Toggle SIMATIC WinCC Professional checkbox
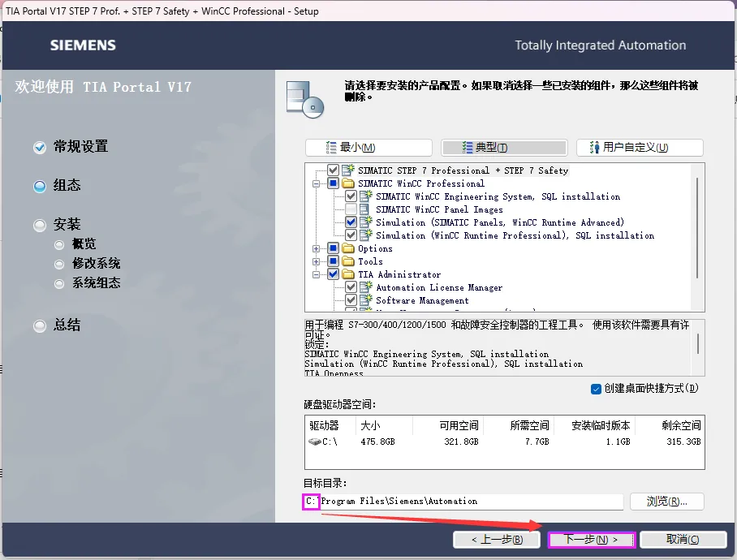This screenshot has height=560, width=737. 333,183
